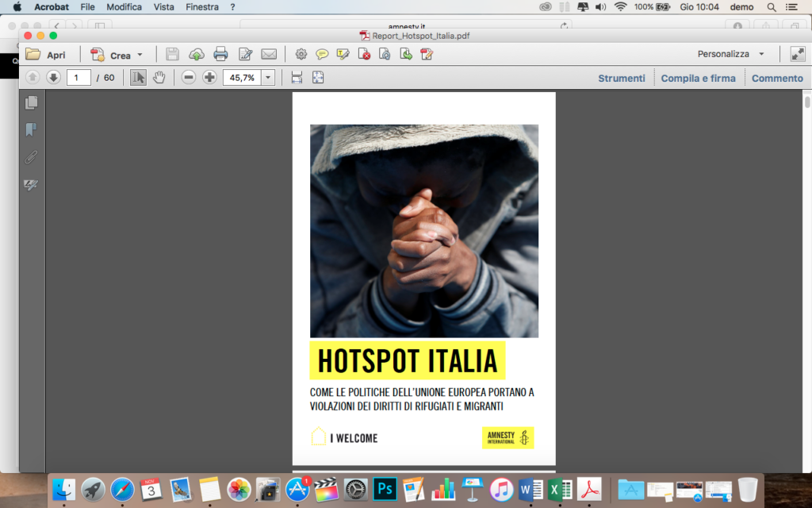This screenshot has height=508, width=812.
Task: Open Finder from the Dock
Action: [63, 489]
